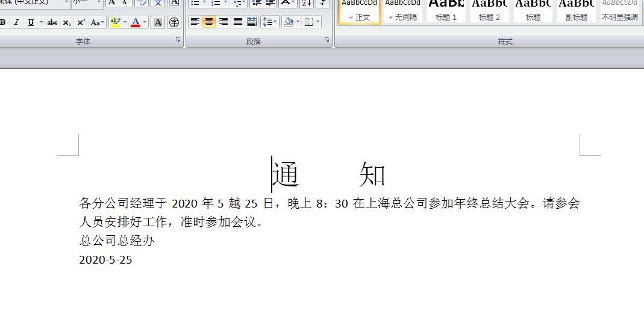This screenshot has height=330, width=644.
Task: Toggle subscript formatting
Action: [x=66, y=22]
